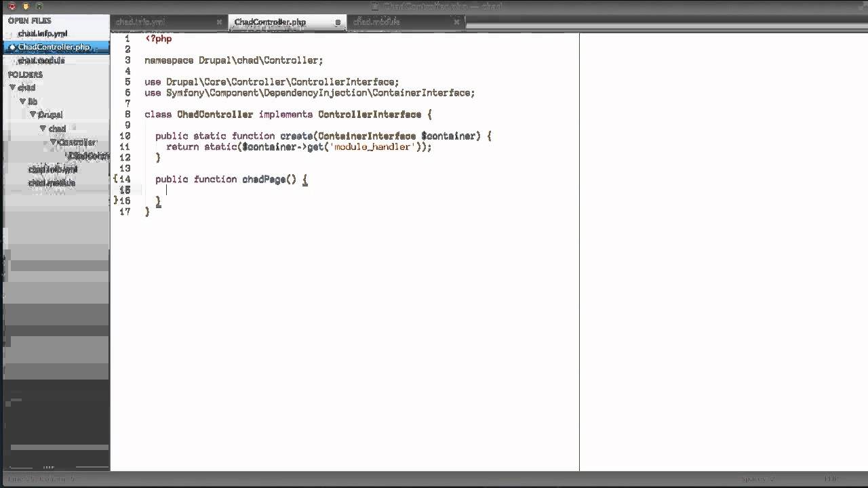
Task: Click the namespace Drupal\chad\Controller line
Action: pyautogui.click(x=234, y=60)
